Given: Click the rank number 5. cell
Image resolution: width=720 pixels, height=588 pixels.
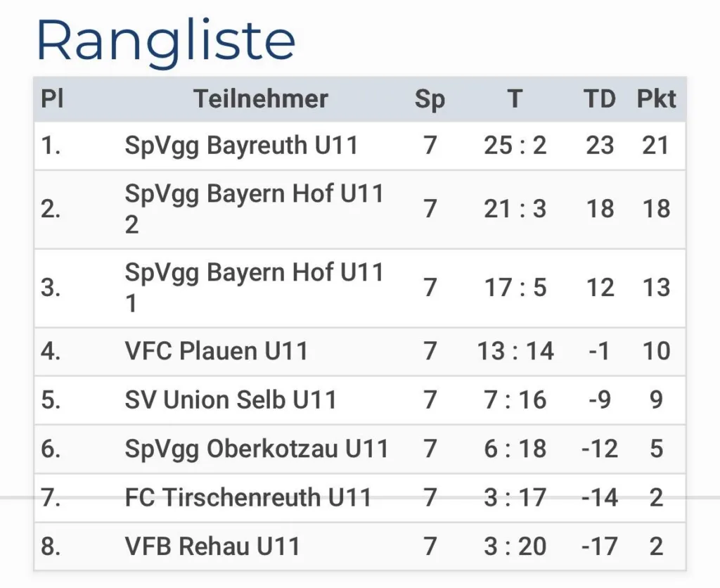Looking at the screenshot, I should click(x=51, y=400).
